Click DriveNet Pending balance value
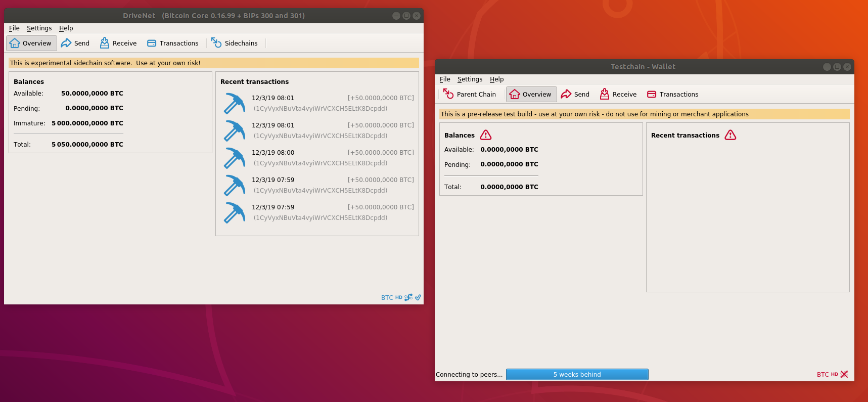The height and width of the screenshot is (402, 868). click(x=94, y=108)
